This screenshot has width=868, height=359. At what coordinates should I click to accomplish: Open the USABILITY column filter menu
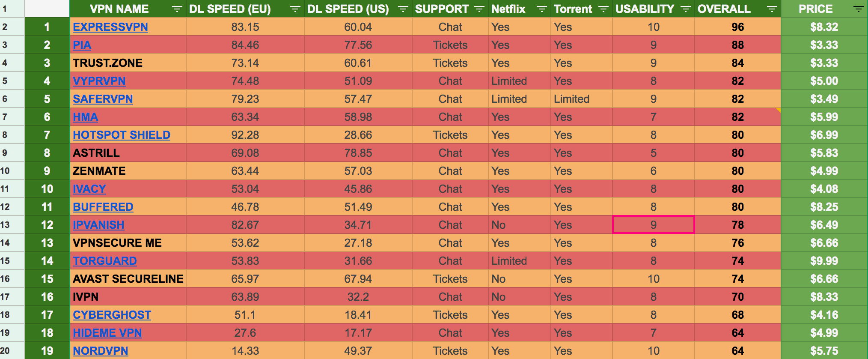pos(686,9)
